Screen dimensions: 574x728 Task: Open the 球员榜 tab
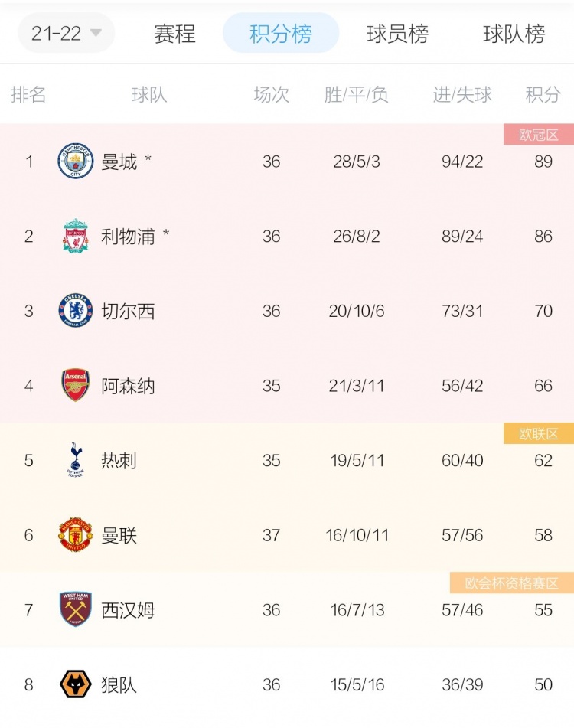coord(398,34)
